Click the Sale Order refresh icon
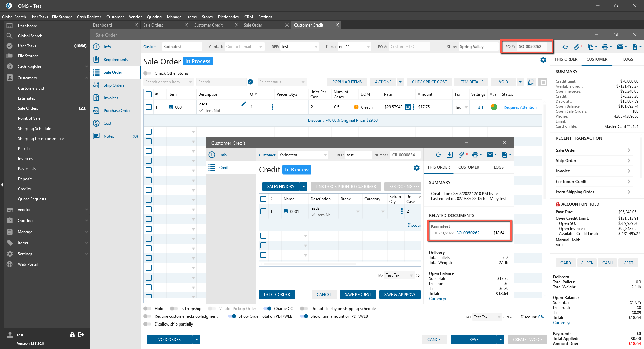The image size is (644, 349). (x=565, y=47)
